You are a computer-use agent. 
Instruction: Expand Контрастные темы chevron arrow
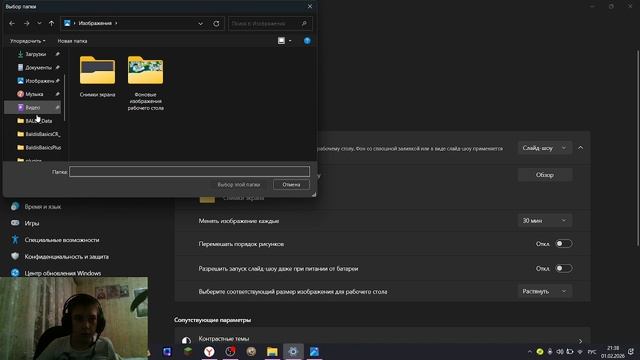click(x=580, y=341)
